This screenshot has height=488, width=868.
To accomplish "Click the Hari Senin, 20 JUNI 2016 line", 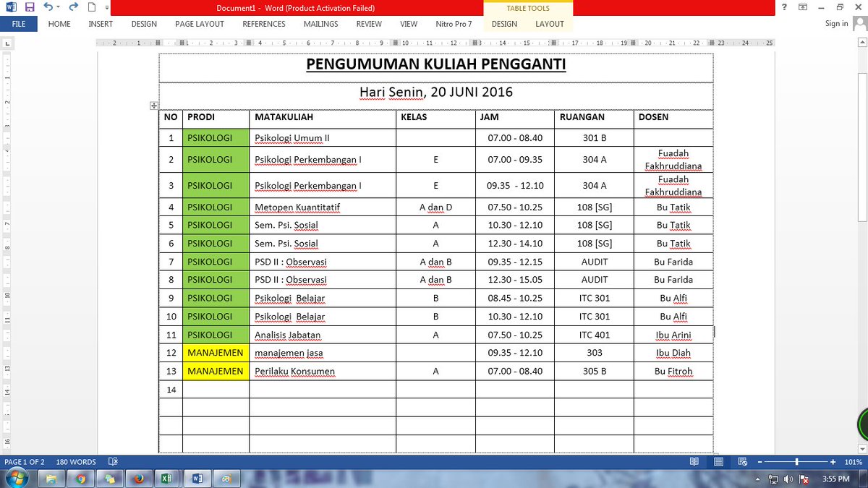I will [x=436, y=93].
